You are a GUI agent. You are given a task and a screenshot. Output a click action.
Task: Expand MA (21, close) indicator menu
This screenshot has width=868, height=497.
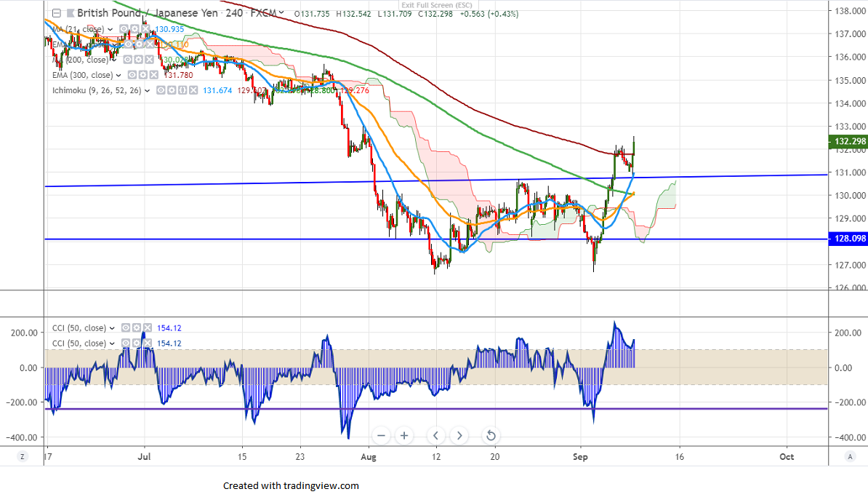pos(110,29)
